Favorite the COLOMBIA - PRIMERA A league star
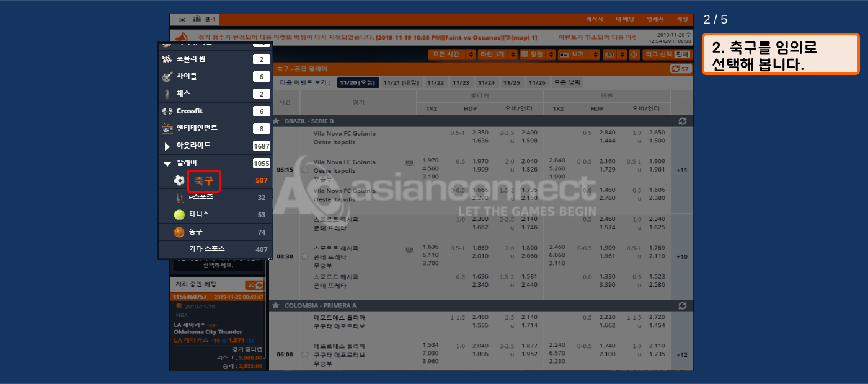This screenshot has height=384, width=868. (x=276, y=306)
